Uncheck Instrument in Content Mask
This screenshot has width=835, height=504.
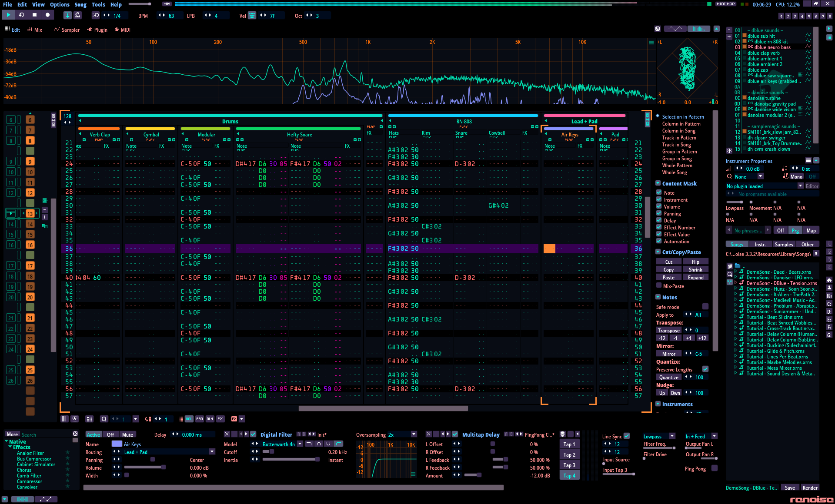point(659,199)
